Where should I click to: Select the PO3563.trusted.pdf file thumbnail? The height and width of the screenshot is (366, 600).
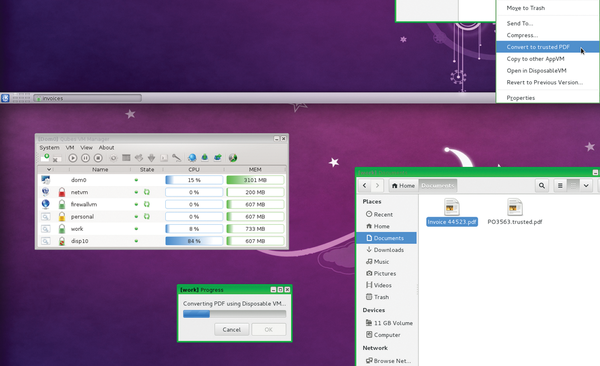tap(515, 208)
